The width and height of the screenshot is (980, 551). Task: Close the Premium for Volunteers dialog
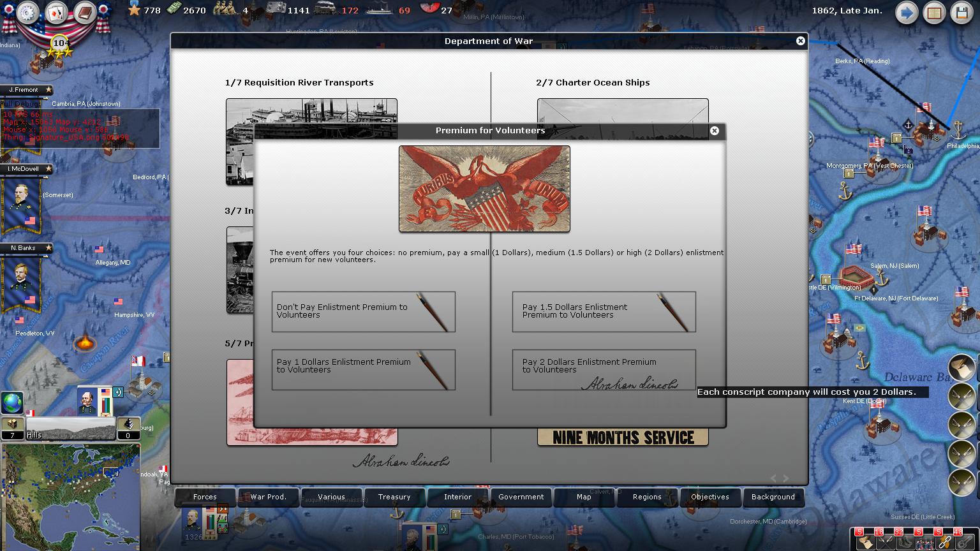tap(715, 131)
